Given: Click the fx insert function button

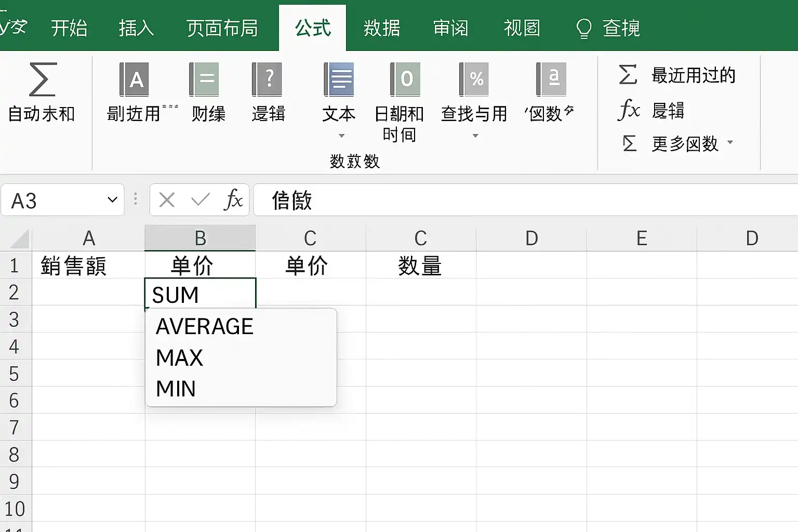Looking at the screenshot, I should coord(233,200).
